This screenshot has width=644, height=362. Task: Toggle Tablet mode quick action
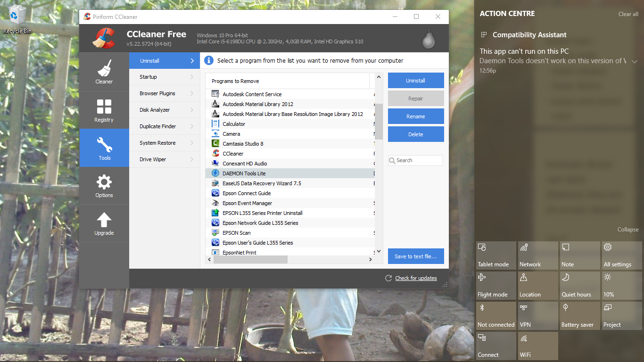pyautogui.click(x=495, y=255)
